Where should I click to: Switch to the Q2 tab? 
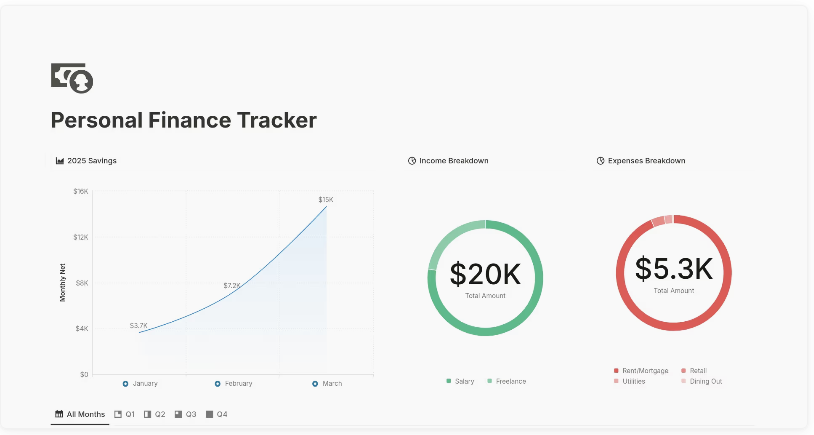[x=155, y=414]
